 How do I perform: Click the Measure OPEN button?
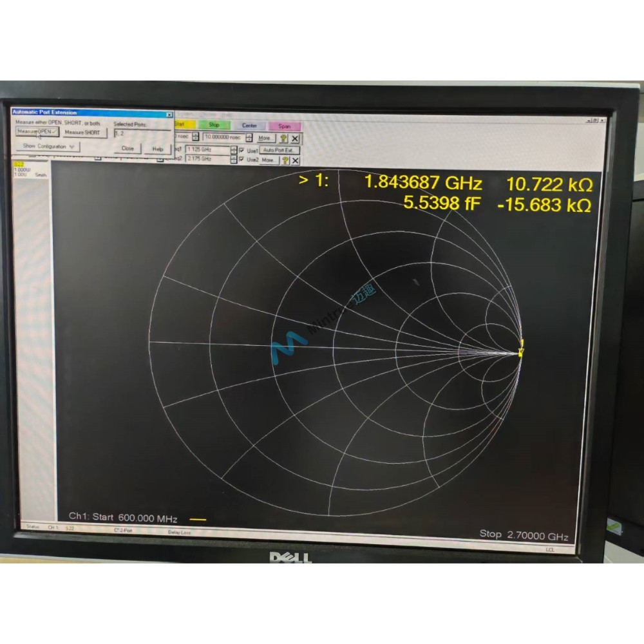37,132
